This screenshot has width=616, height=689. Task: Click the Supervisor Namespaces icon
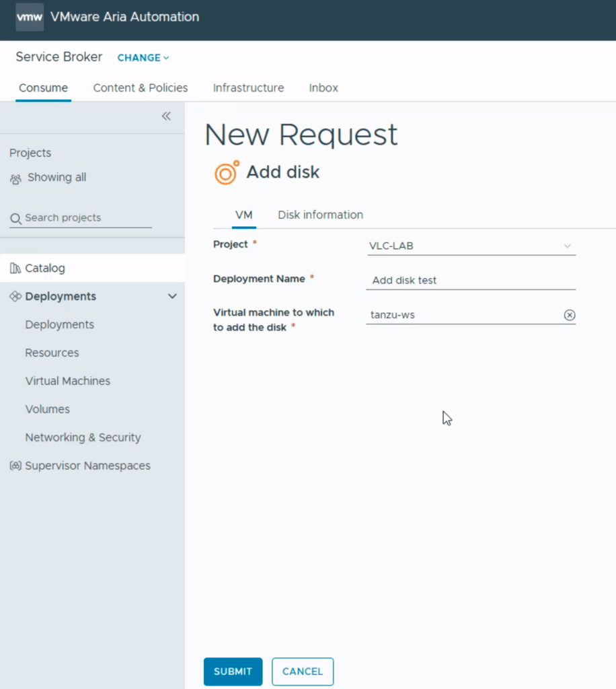[15, 466]
